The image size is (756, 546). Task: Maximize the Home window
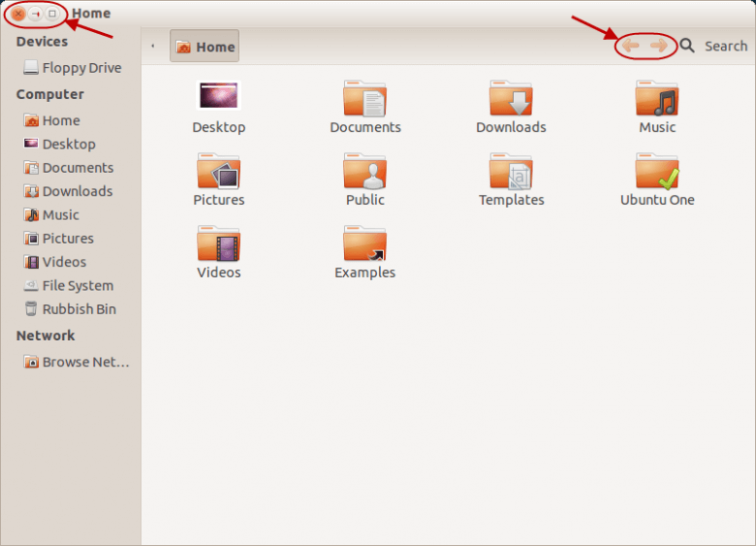point(52,14)
